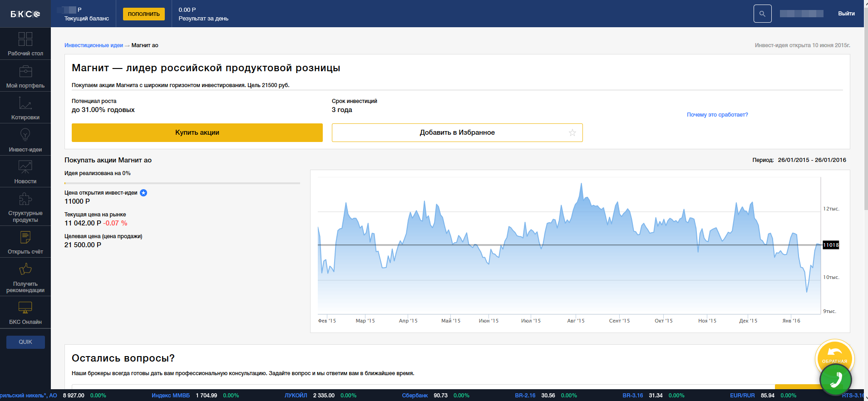
Task: Open Инвест-идеи lightbulb icon
Action: (25, 135)
